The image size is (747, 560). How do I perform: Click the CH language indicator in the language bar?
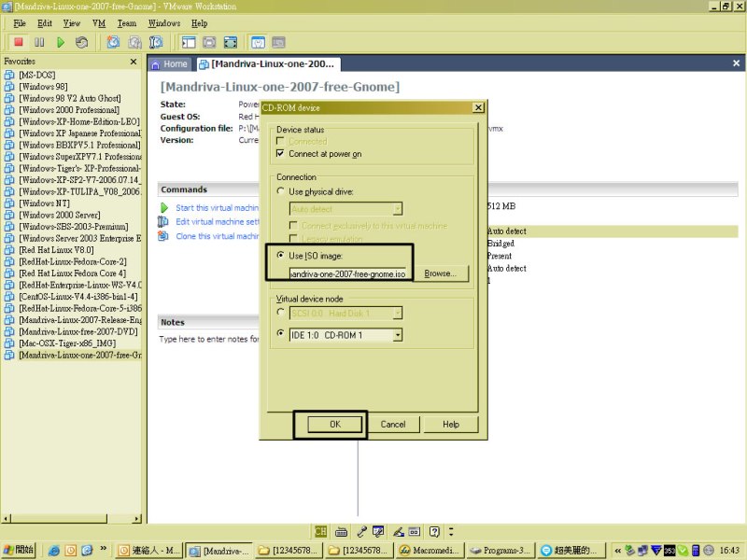[x=320, y=531]
